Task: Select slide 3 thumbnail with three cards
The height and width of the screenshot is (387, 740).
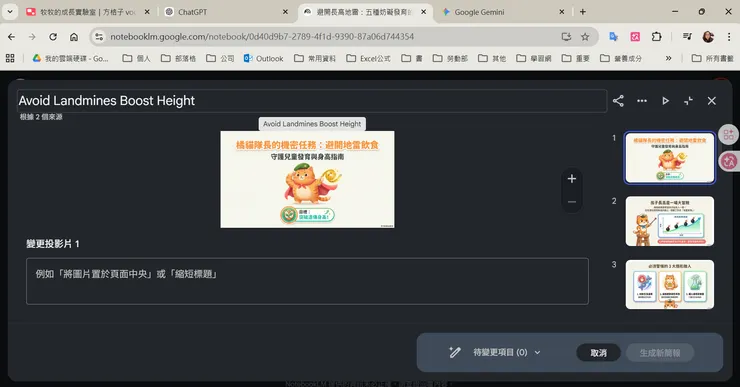Action: coord(670,285)
